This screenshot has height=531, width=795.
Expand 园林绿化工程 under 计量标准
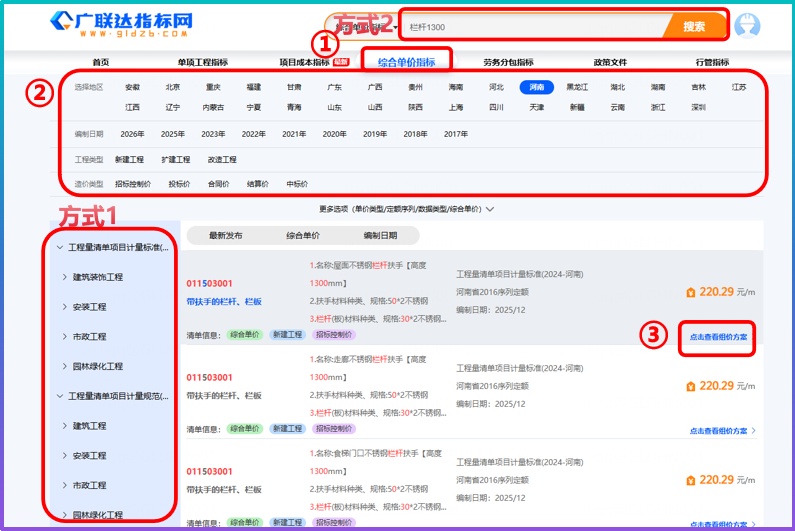(65, 366)
